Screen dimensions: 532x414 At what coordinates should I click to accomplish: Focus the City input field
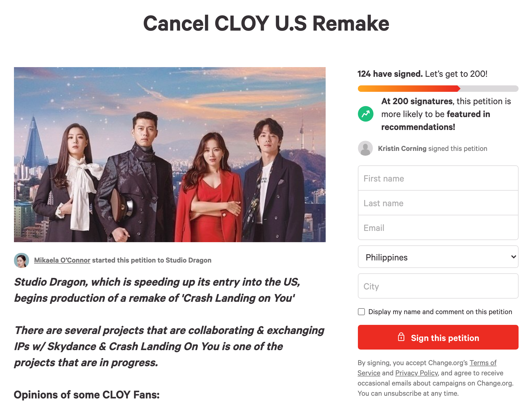click(438, 286)
